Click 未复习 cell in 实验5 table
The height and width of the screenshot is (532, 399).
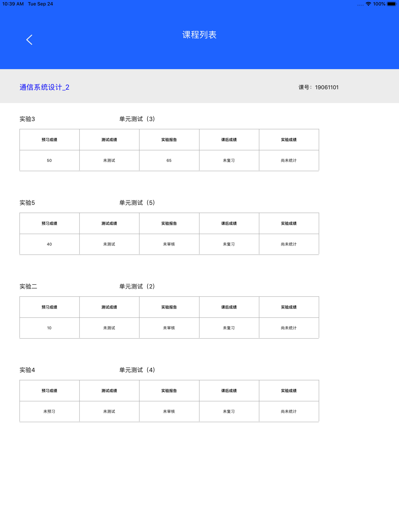[229, 244]
